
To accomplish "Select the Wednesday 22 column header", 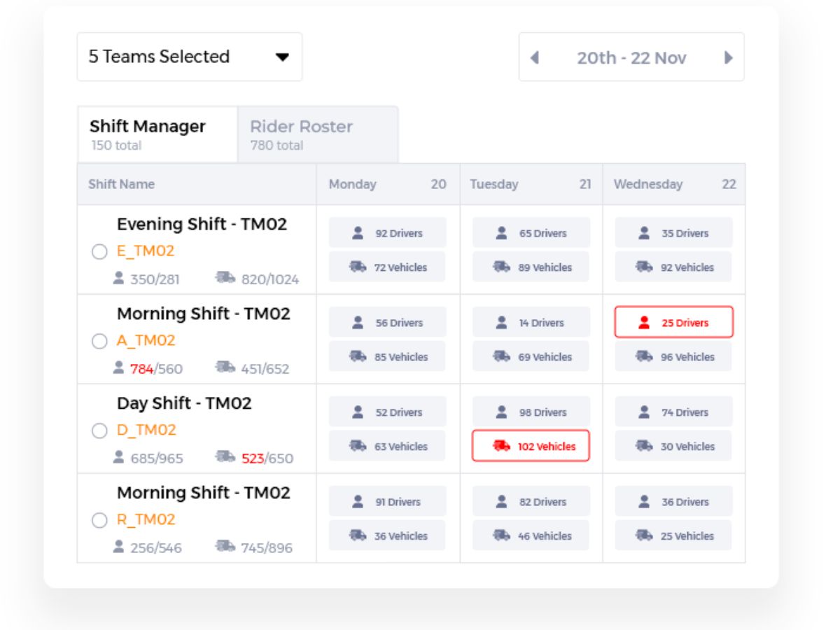I will point(674,184).
